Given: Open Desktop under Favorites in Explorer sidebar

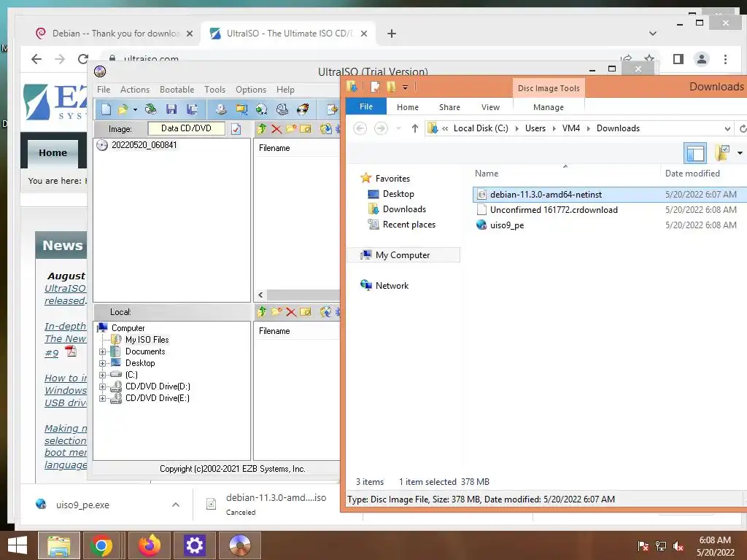Looking at the screenshot, I should click(x=398, y=194).
